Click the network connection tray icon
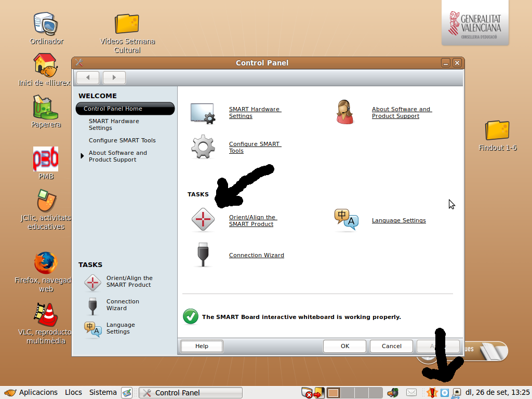The height and width of the screenshot is (399, 532). tap(456, 393)
